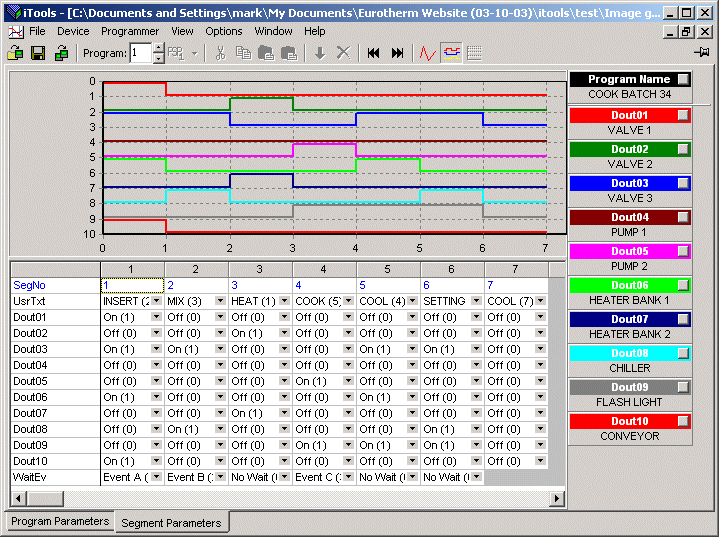719x537 pixels.
Task: Toggle the Dout10 CONVEYOR checkbox
Action: coord(682,421)
